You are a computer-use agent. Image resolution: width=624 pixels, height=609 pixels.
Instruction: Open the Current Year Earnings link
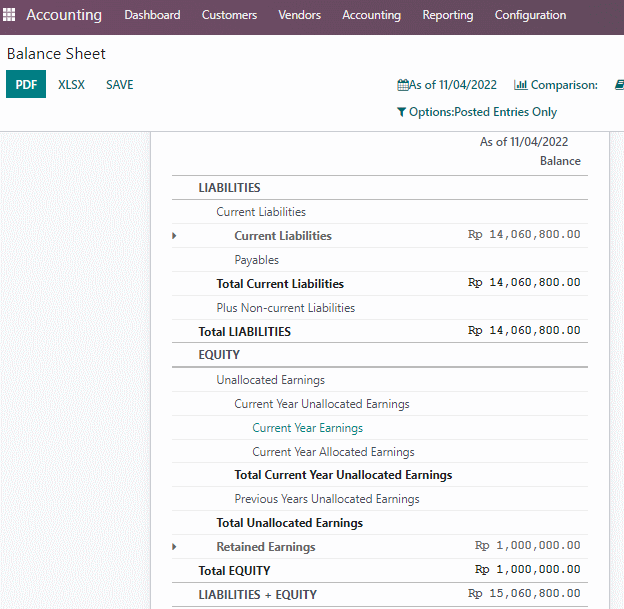[x=307, y=428]
